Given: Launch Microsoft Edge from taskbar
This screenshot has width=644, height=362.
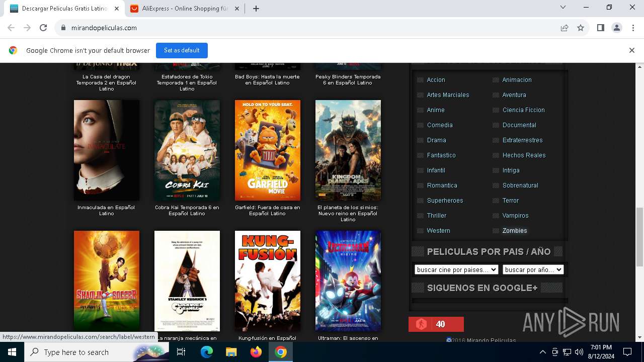Looking at the screenshot, I should tap(206, 352).
